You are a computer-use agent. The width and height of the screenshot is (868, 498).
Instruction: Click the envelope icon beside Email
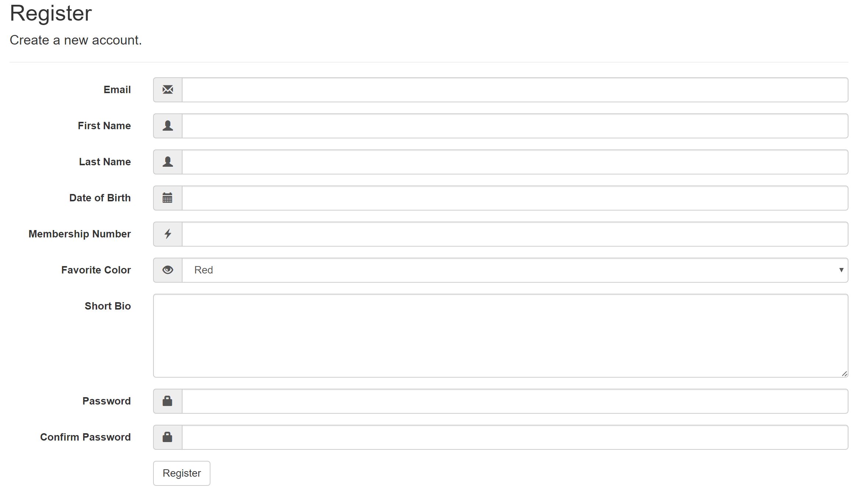168,89
